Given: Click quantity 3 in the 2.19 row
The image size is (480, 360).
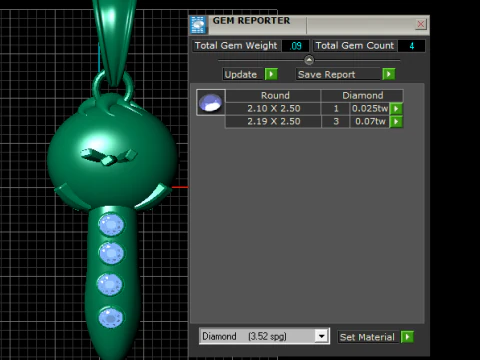Looking at the screenshot, I should pyautogui.click(x=336, y=122).
